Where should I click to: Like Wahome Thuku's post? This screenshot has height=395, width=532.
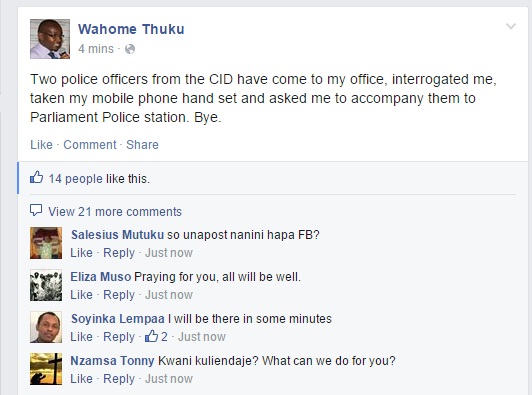pos(41,145)
